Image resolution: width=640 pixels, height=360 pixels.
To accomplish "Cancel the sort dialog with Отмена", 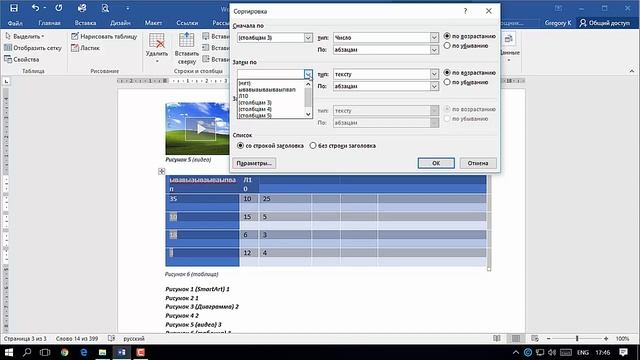I will [x=478, y=163].
